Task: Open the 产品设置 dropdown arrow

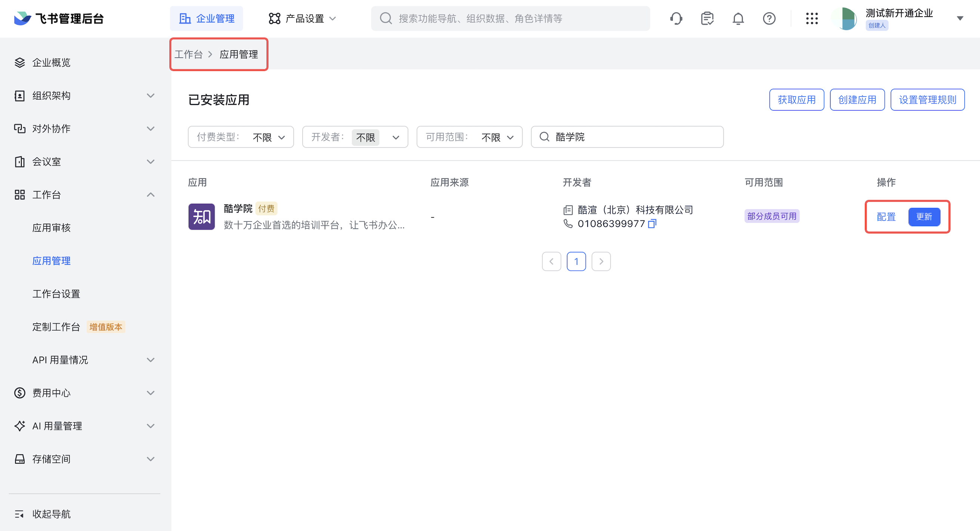Action: tap(333, 18)
